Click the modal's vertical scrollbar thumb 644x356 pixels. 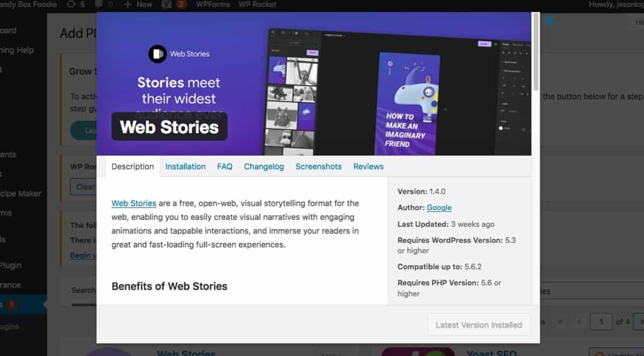(x=536, y=52)
